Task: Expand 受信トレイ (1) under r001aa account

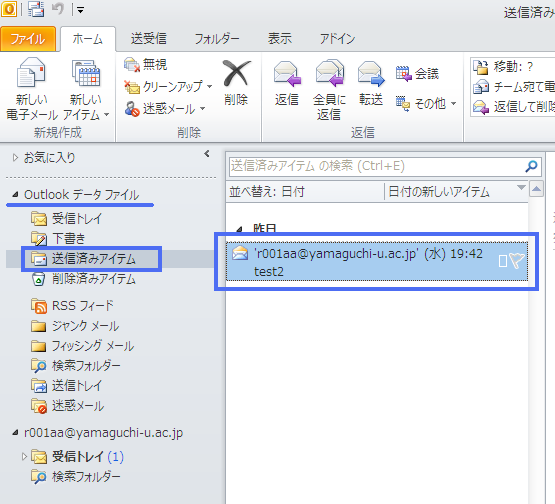Action: point(24,457)
